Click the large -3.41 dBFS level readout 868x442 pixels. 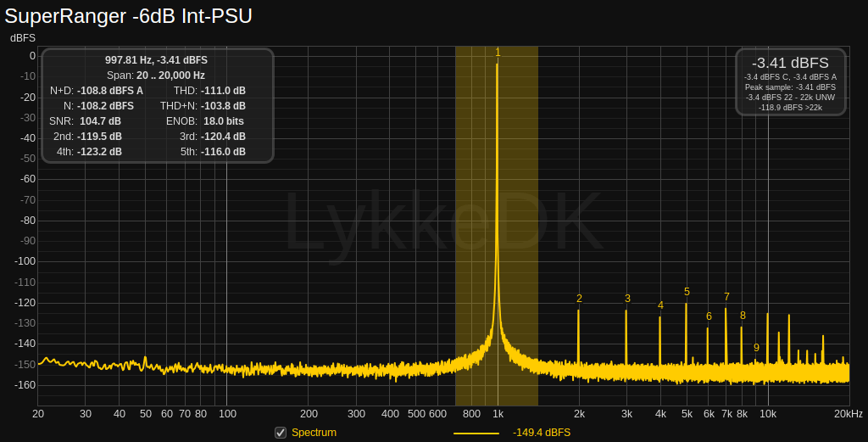790,63
